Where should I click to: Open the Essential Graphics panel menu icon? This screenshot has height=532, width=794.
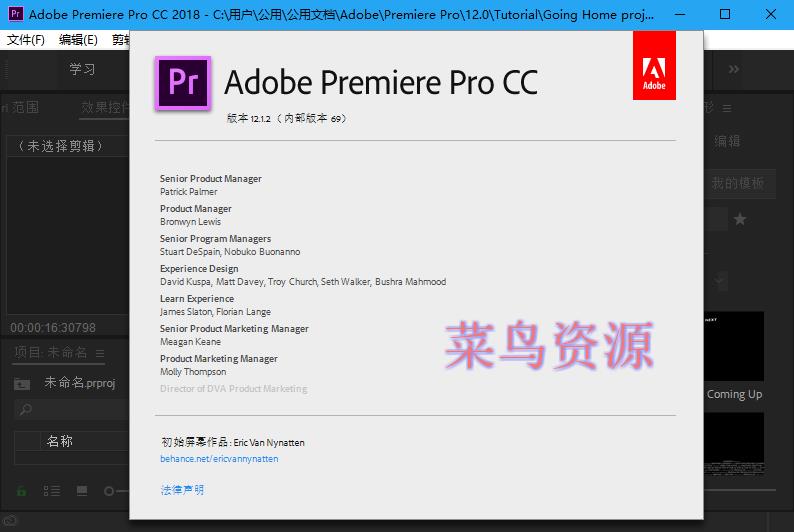pos(727,108)
